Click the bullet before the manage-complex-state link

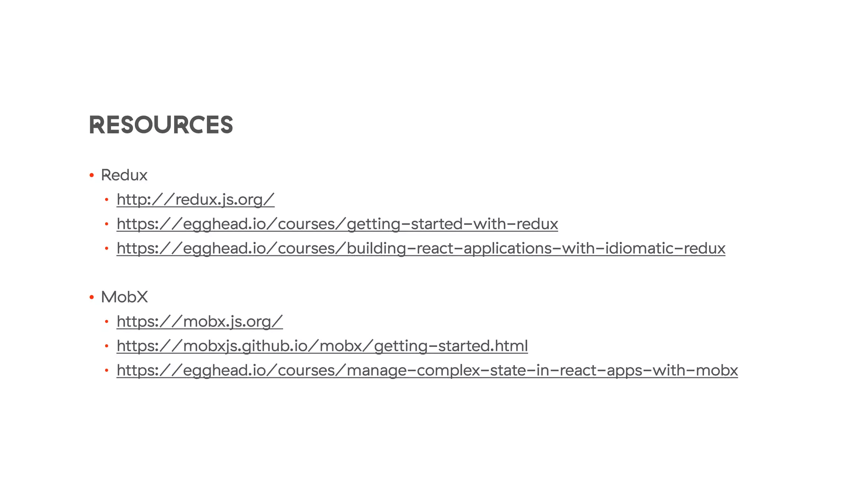coord(107,370)
